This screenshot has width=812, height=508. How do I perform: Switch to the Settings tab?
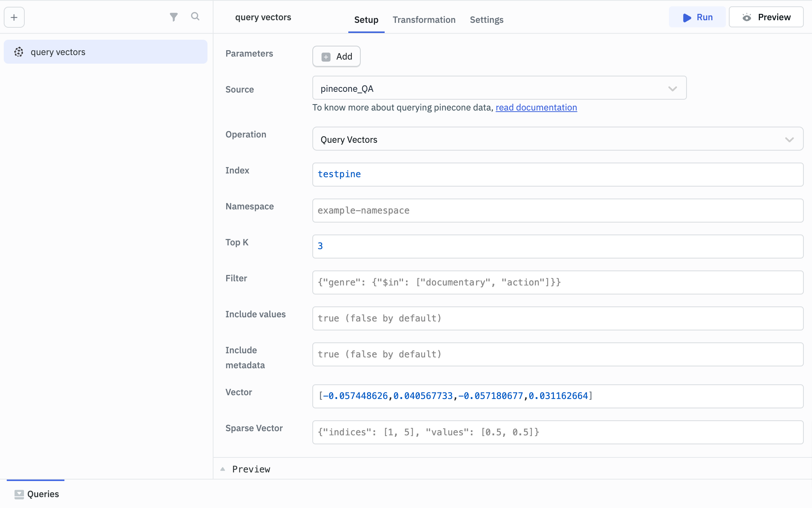click(487, 19)
